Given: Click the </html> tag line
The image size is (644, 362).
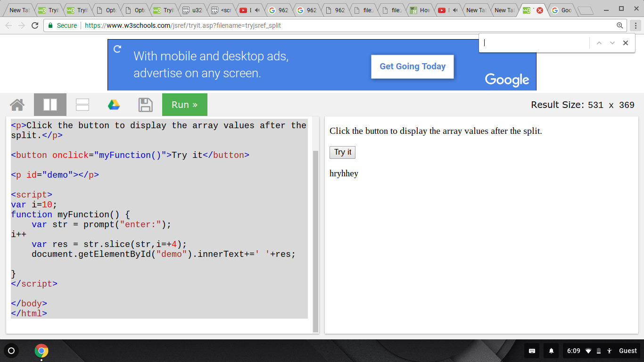Looking at the screenshot, I should (x=29, y=313).
